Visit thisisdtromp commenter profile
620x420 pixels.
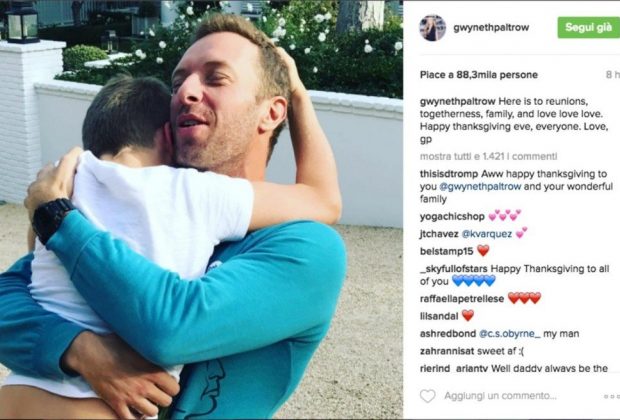(449, 174)
